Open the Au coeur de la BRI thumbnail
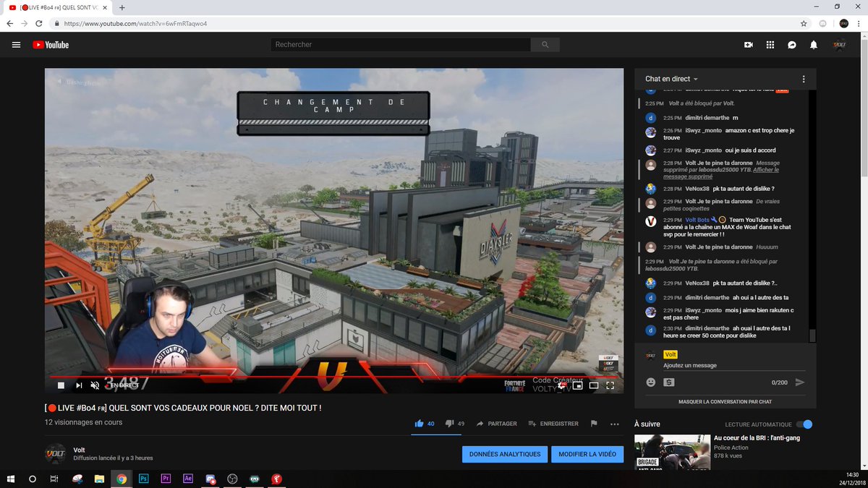Viewport: 868px width, 488px height. click(672, 452)
